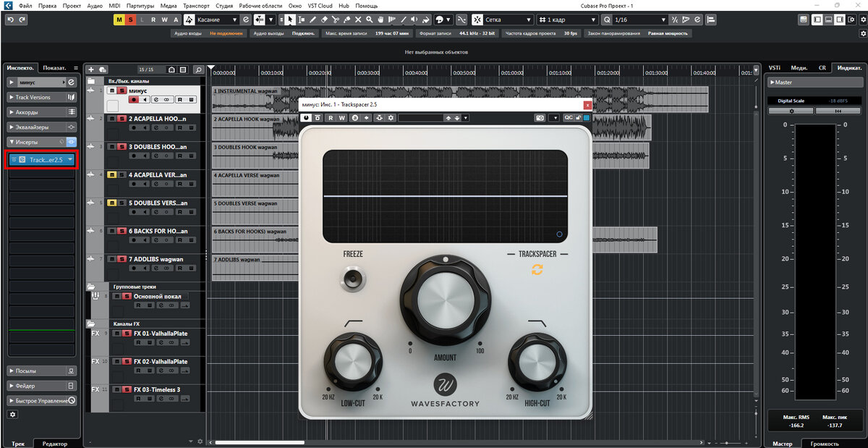
Task: Open the inspector settings gear icon
Action: 12,415
